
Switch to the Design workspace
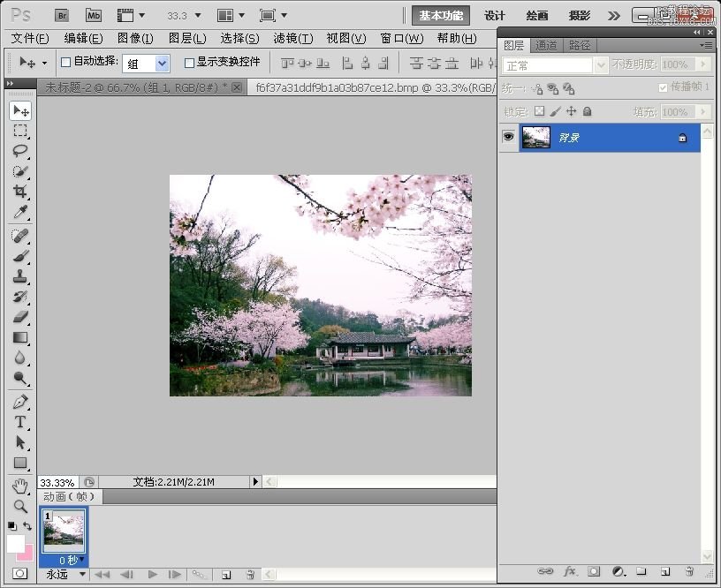tap(494, 16)
